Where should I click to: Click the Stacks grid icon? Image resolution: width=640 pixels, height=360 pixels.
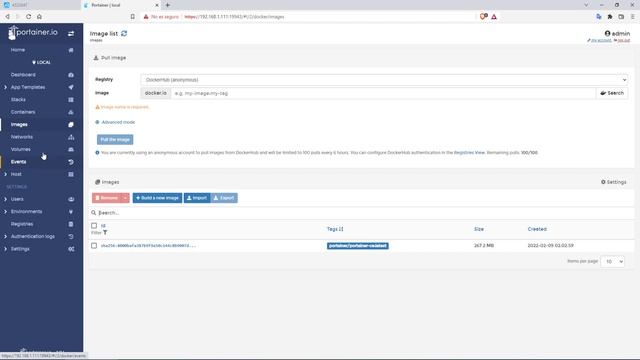pos(71,100)
